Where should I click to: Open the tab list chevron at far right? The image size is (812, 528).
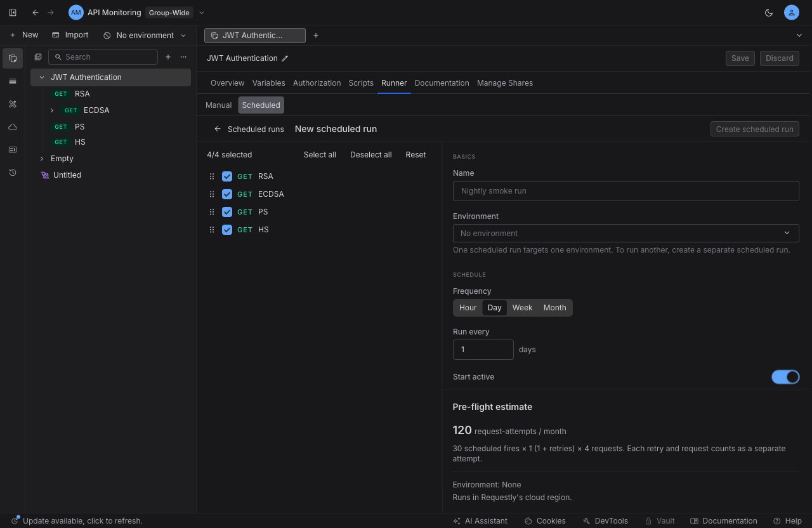coord(799,36)
